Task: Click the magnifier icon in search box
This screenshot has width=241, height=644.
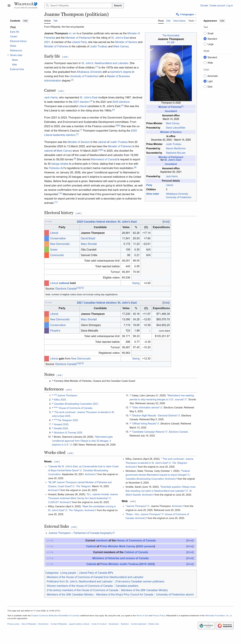Action: click(47, 6)
